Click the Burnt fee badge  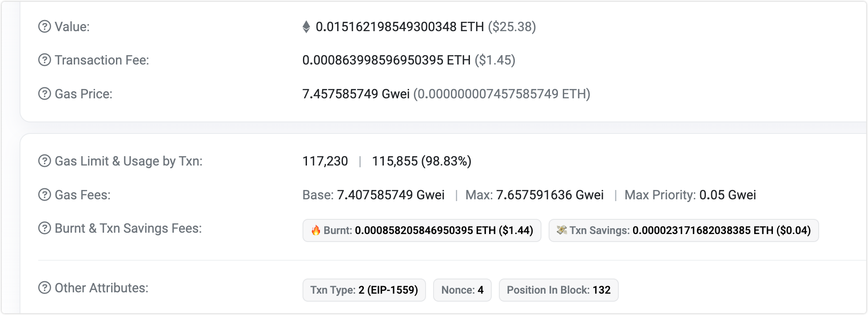pyautogui.click(x=421, y=231)
